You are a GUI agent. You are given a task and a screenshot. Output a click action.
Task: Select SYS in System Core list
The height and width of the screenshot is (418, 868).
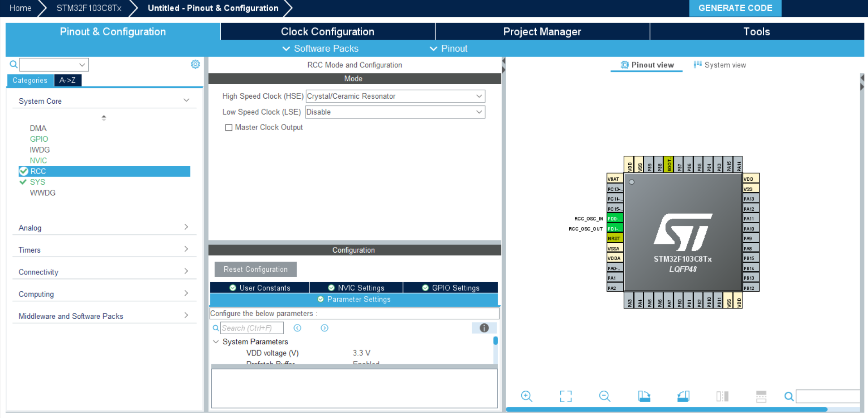click(x=38, y=182)
